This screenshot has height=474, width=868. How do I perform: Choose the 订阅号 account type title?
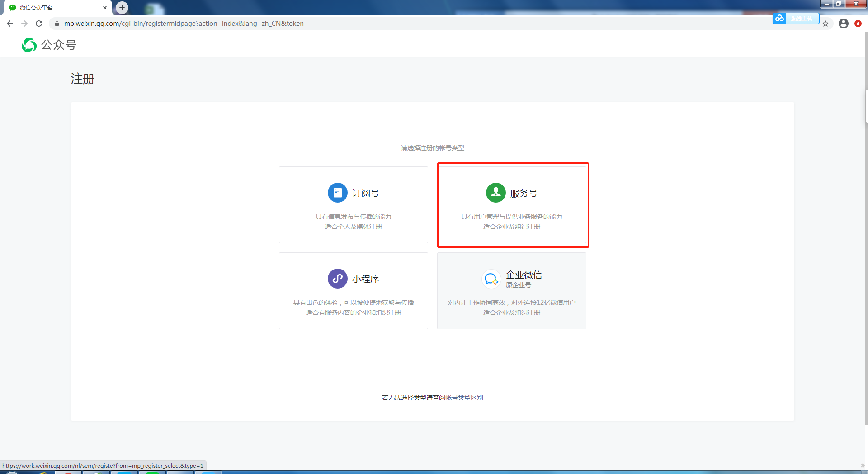pos(366,193)
